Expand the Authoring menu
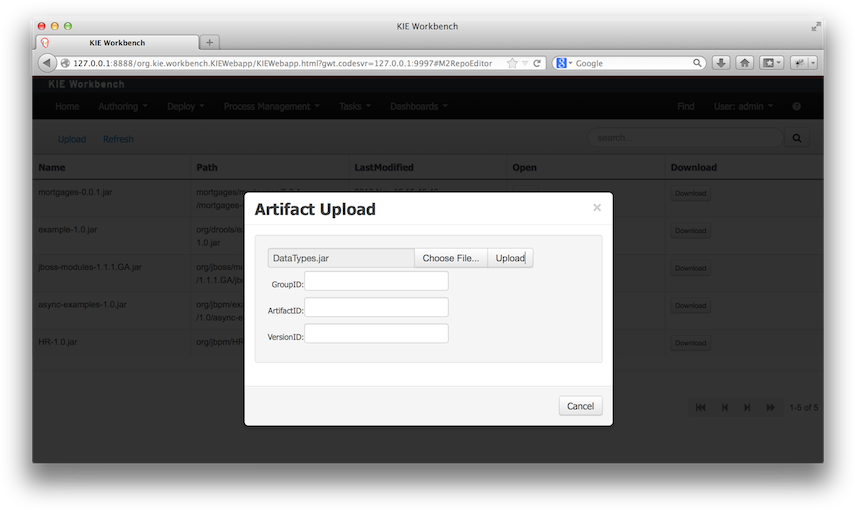Image resolution: width=855 pixels, height=510 pixels. pos(123,106)
